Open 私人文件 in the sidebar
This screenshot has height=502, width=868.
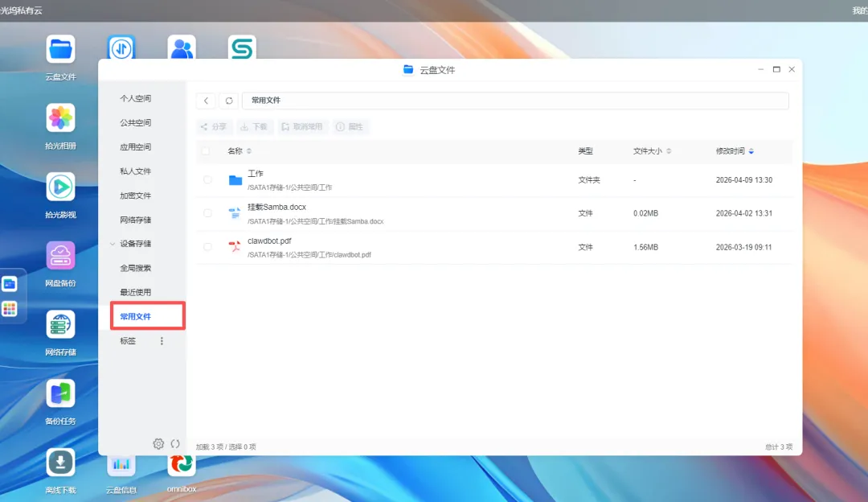[x=136, y=171]
